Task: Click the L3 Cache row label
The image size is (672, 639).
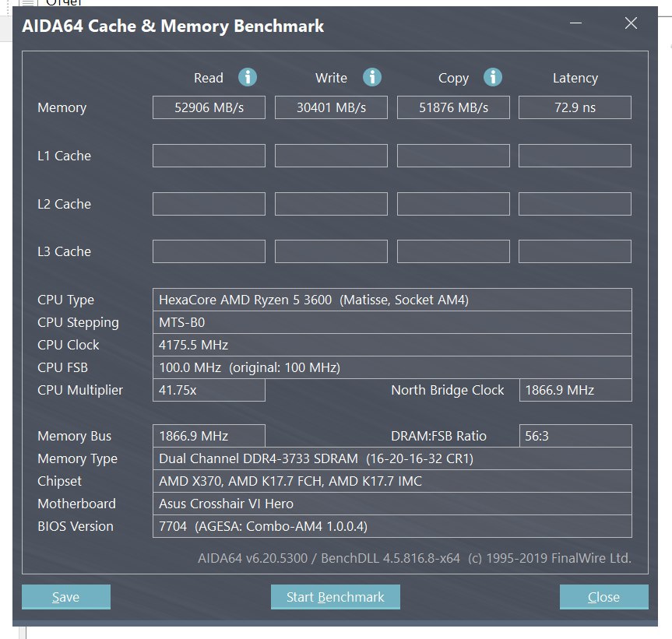Action: coord(65,251)
